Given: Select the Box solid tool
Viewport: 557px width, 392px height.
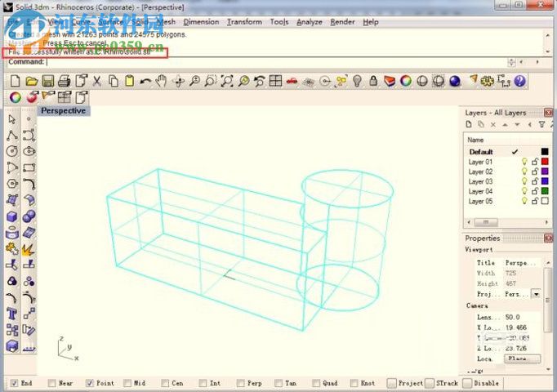Looking at the screenshot, I should click(12, 216).
